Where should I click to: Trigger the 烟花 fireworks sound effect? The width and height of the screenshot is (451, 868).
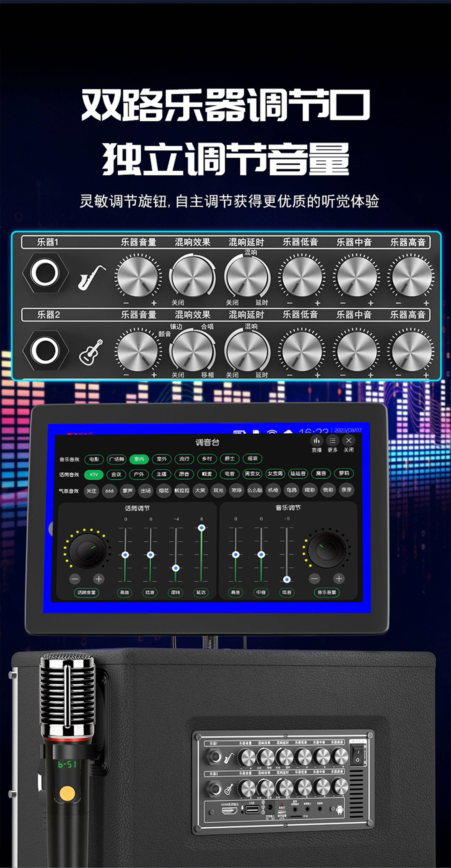pyautogui.click(x=164, y=491)
